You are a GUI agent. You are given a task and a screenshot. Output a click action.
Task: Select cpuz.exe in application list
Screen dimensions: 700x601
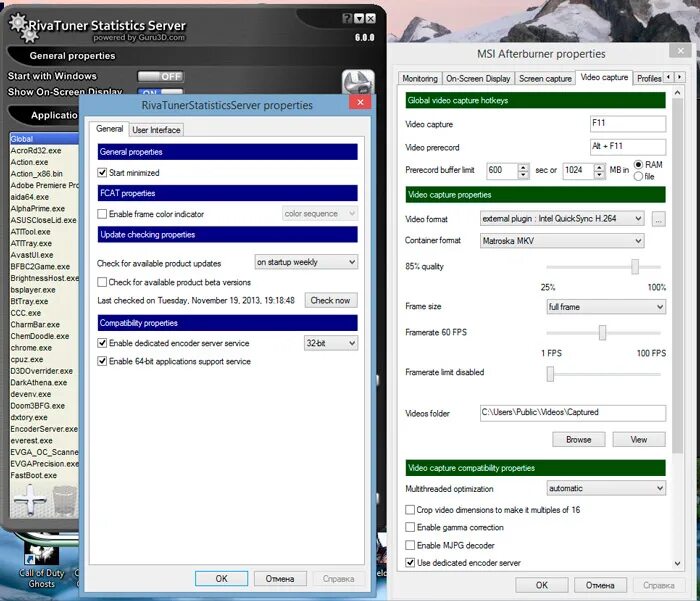(44, 359)
